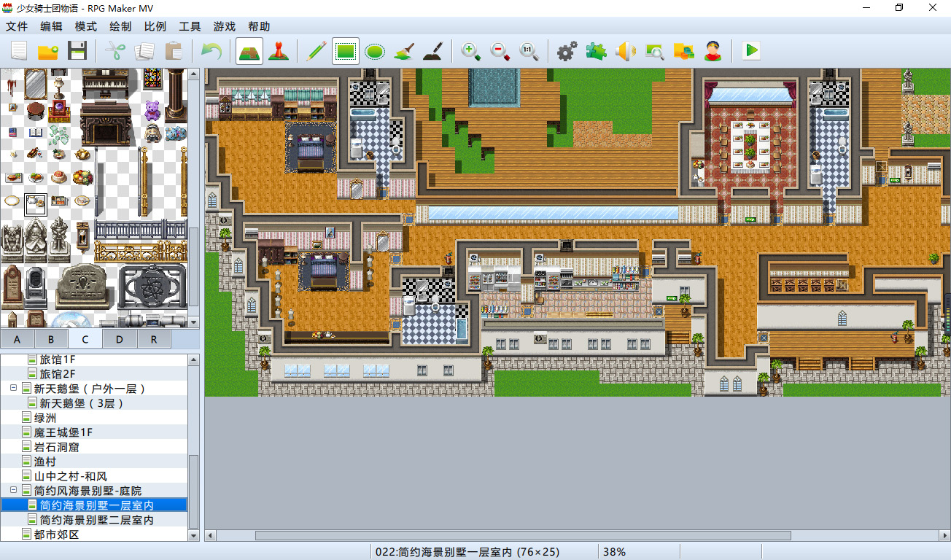Open the Character Generator icon

(x=713, y=51)
